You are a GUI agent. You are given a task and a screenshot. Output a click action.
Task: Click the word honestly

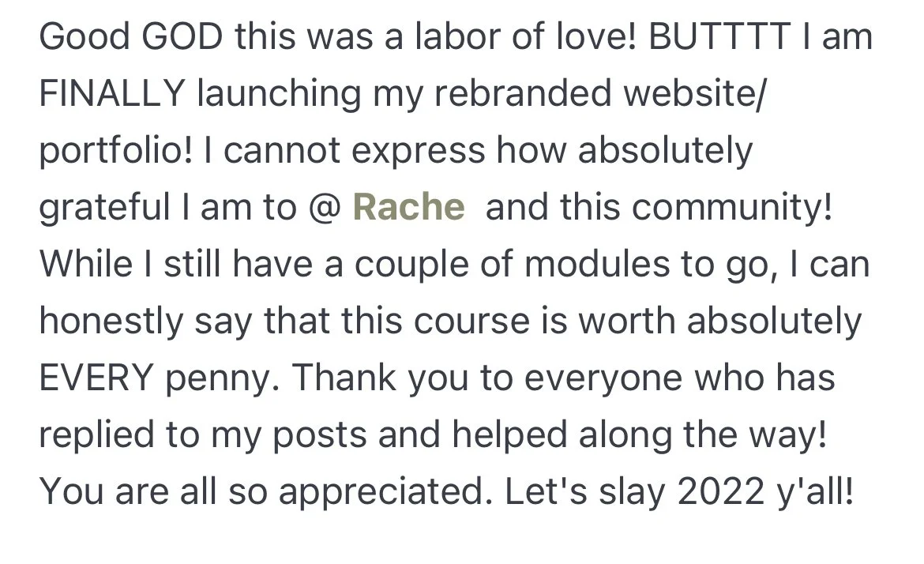pyautogui.click(x=111, y=321)
